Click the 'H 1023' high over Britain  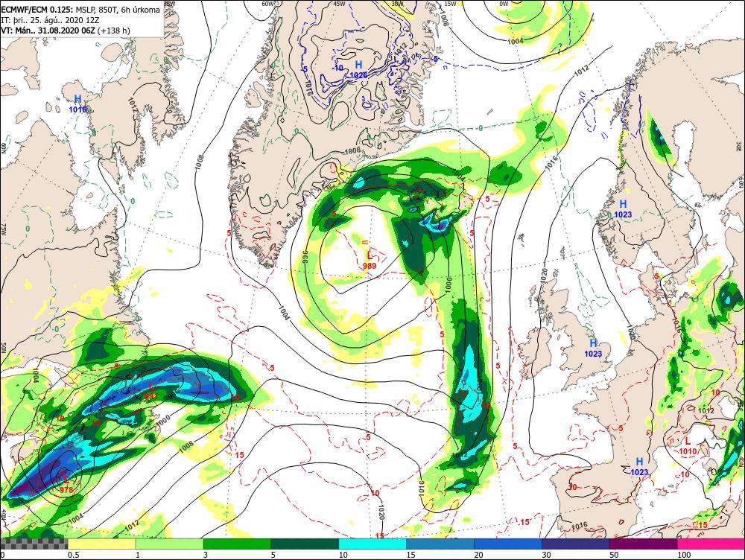593,349
